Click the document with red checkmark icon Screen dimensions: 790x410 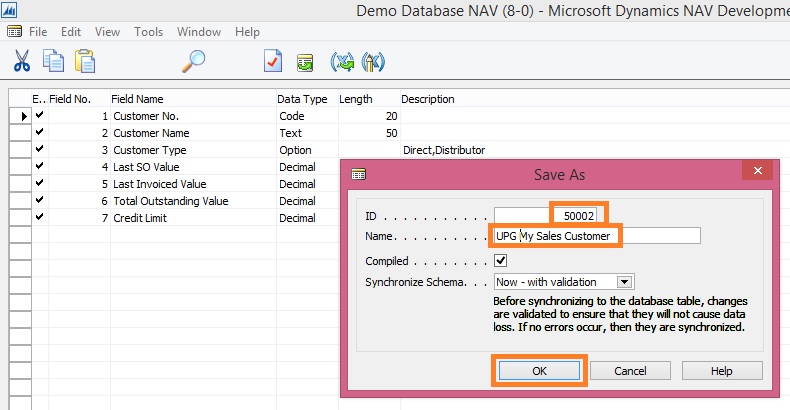[273, 61]
